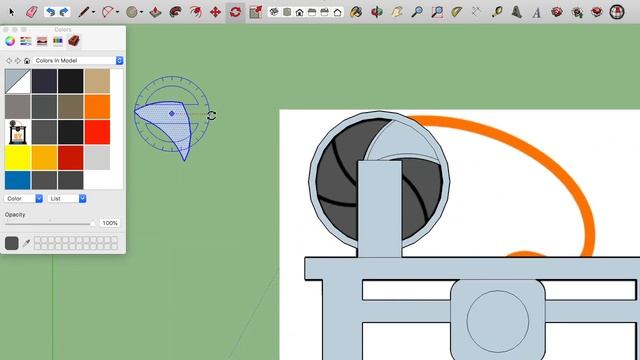
Task: Open the 3D Warehouse
Action: (557, 12)
